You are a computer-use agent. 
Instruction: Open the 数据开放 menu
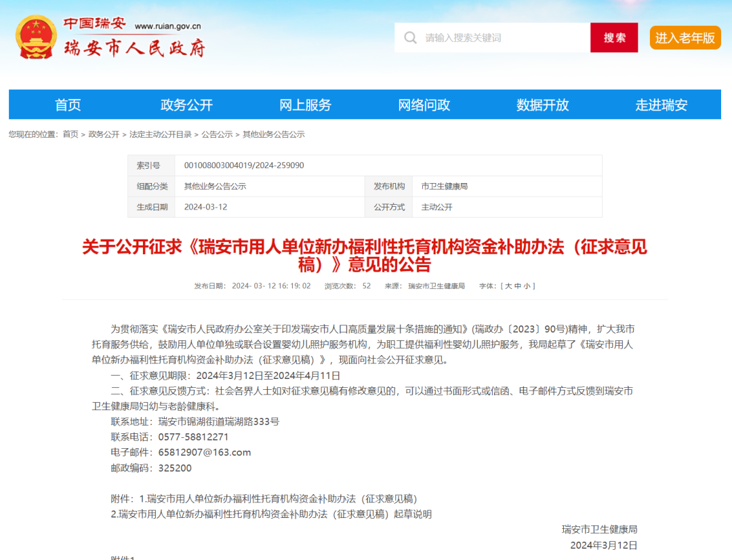tap(542, 104)
